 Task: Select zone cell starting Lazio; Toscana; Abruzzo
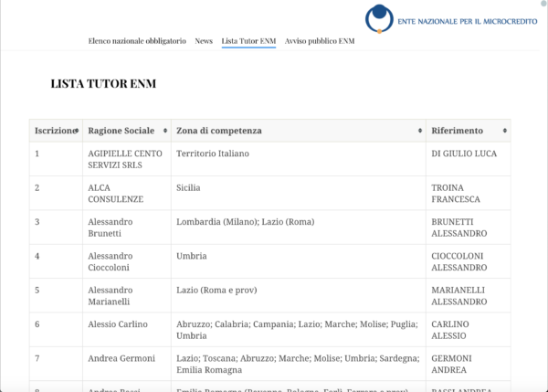click(299, 364)
